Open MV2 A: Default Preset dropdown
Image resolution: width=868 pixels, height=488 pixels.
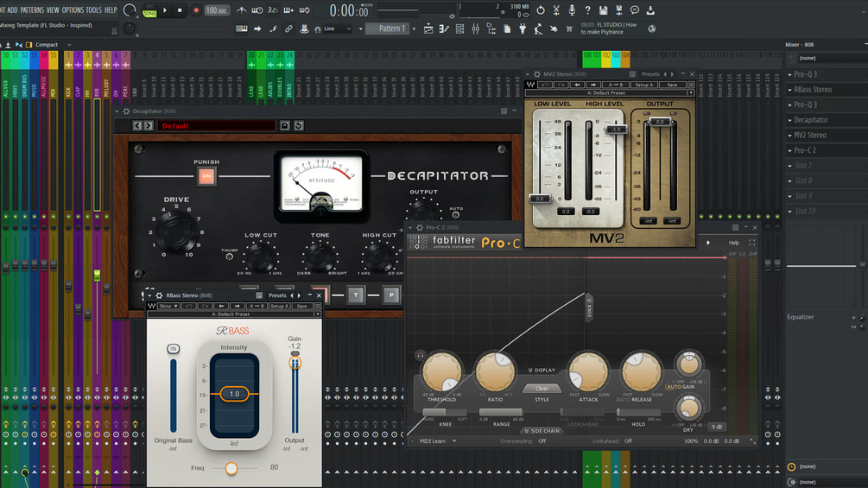[x=610, y=93]
